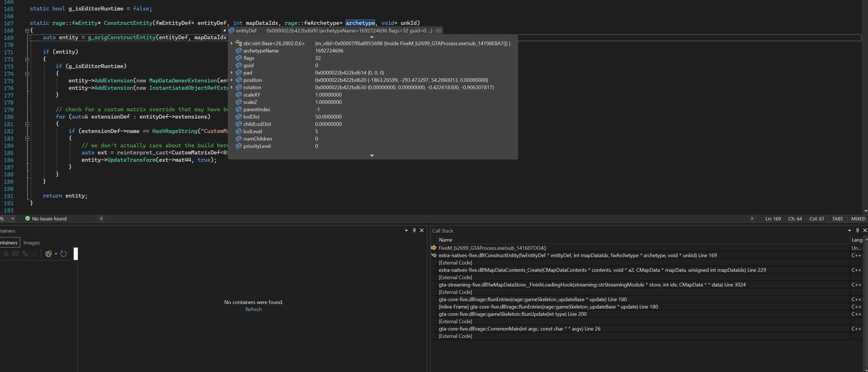Viewport: 868px width, 372px height.
Task: Toggle auto-hide pin on Containers panel
Action: [414, 231]
